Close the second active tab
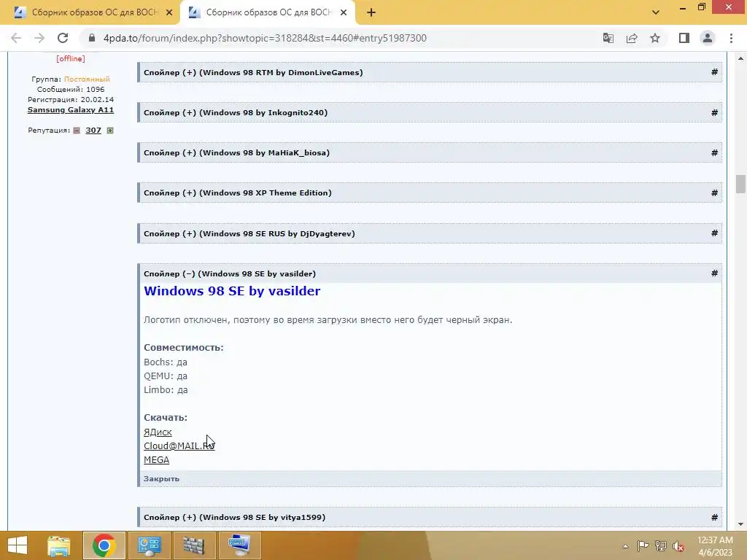This screenshot has height=560, width=747. 344,13
